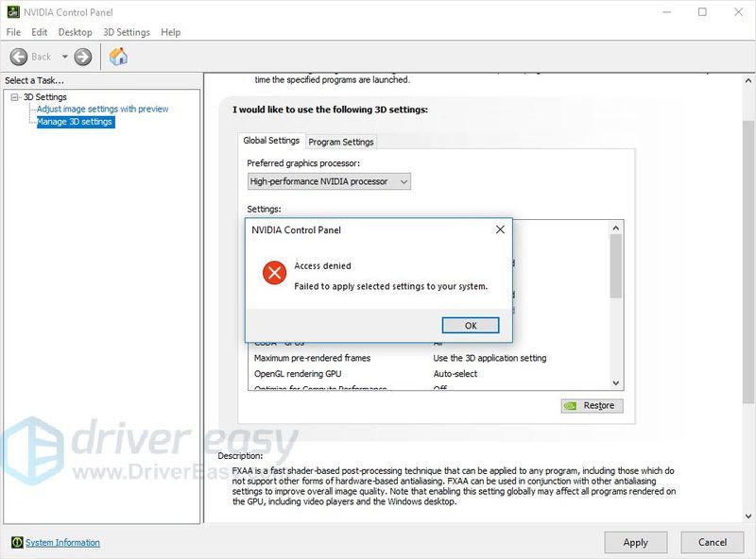Viewport: 756px width, 559px height.
Task: Open the File menu
Action: (13, 32)
